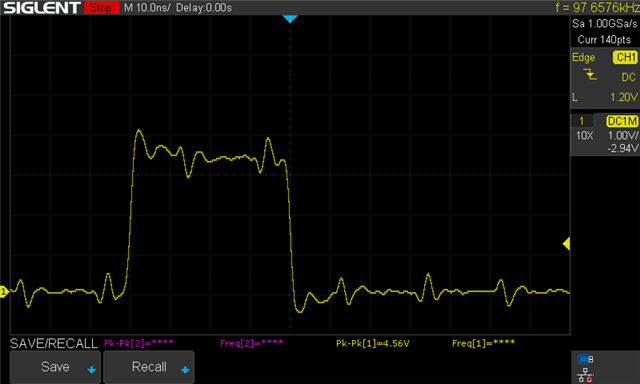Click the -2.94V vertical offset value

point(622,148)
